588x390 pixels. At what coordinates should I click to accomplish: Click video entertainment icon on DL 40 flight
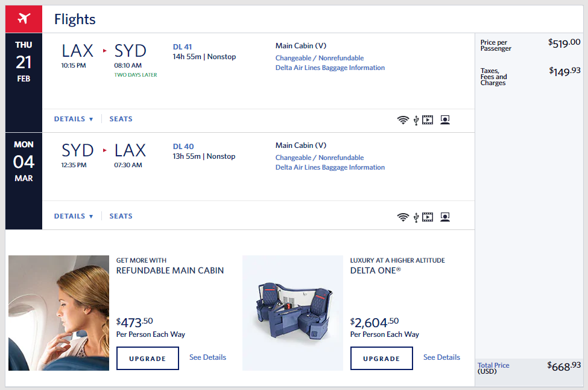428,217
